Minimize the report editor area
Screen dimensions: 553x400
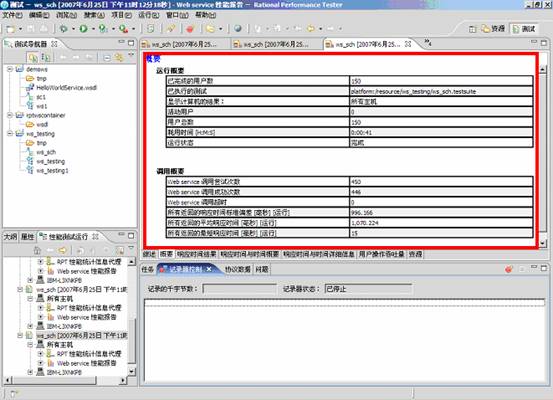534,43
